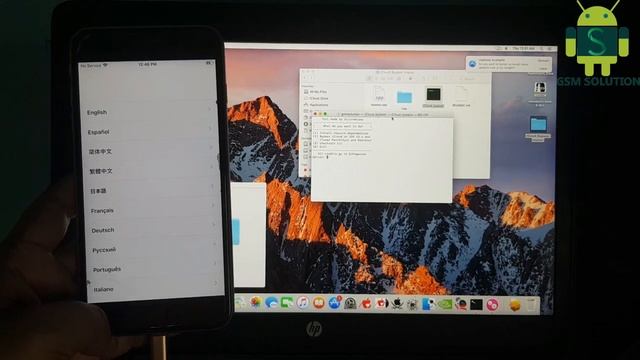The height and width of the screenshot is (360, 640).
Task: Select English on the phone language list
Action: [x=97, y=112]
